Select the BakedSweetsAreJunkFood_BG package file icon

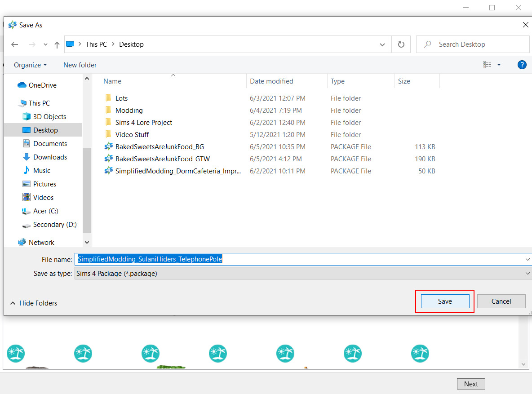[x=109, y=146]
